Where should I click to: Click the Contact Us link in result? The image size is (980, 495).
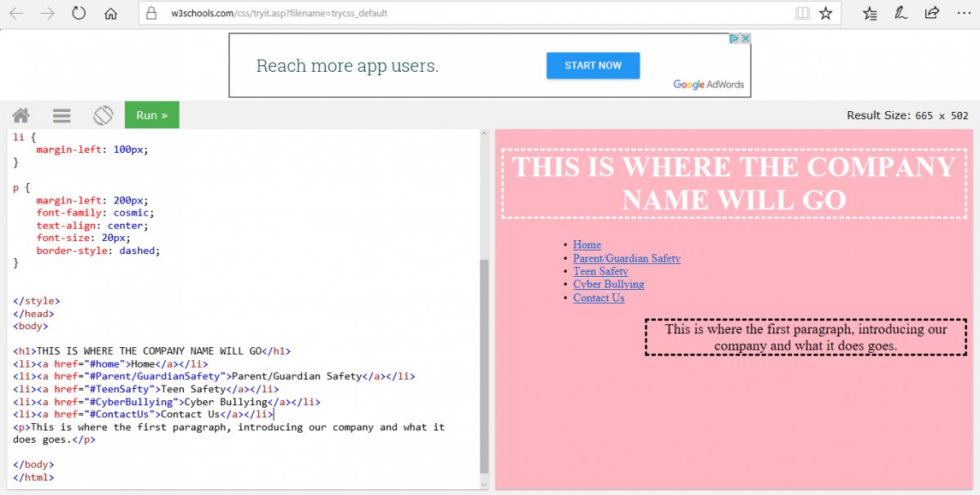[x=599, y=298]
